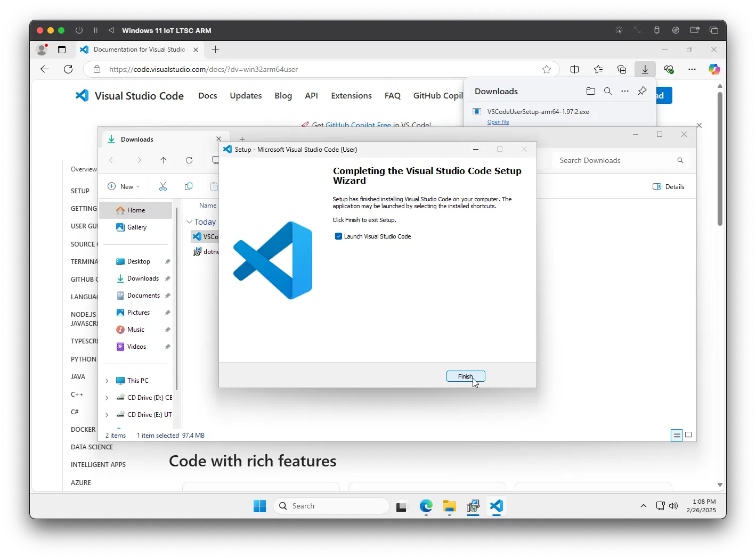Viewport: 756px width, 558px height.
Task: Open Copilot icon in Edge toolbar
Action: pyautogui.click(x=714, y=69)
